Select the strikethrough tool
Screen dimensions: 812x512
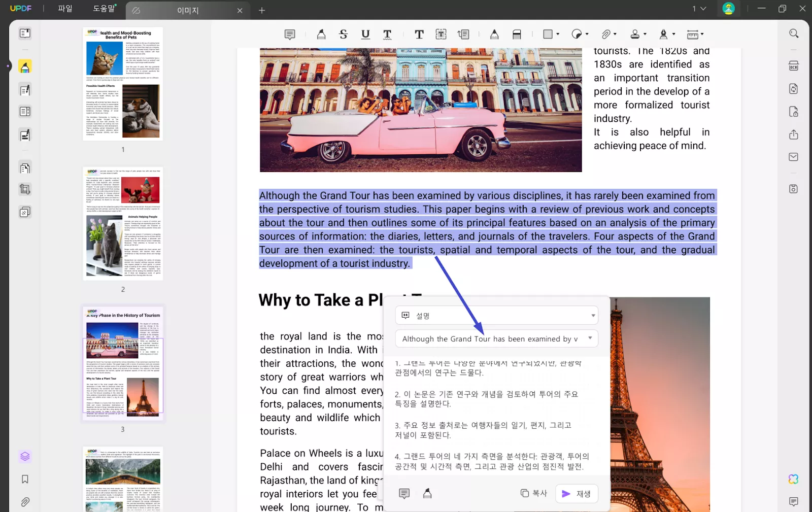tap(344, 34)
